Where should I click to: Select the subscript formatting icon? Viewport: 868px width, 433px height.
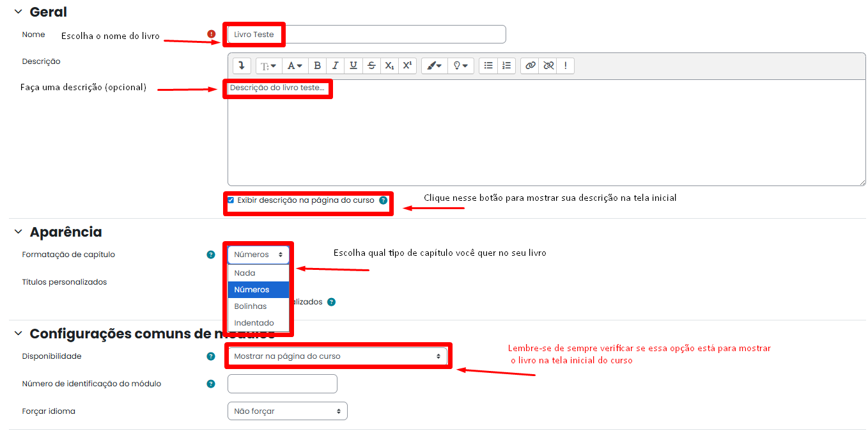389,65
